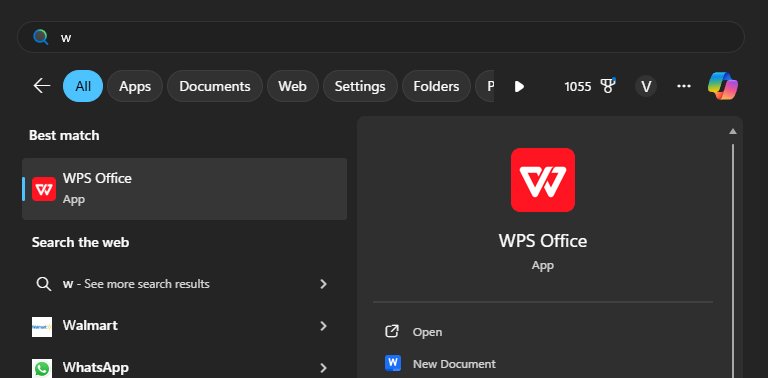Switch to the Folders filter tab
This screenshot has width=768, height=378.
pyautogui.click(x=436, y=86)
